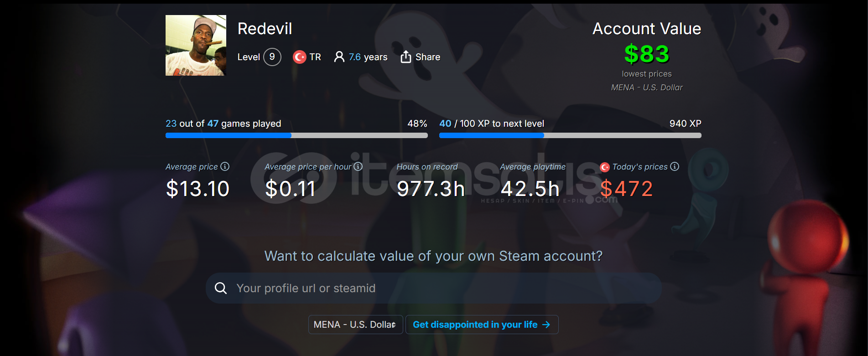Viewport: 868px width, 356px height.
Task: Click the Level 9 badge circle
Action: [x=272, y=57]
